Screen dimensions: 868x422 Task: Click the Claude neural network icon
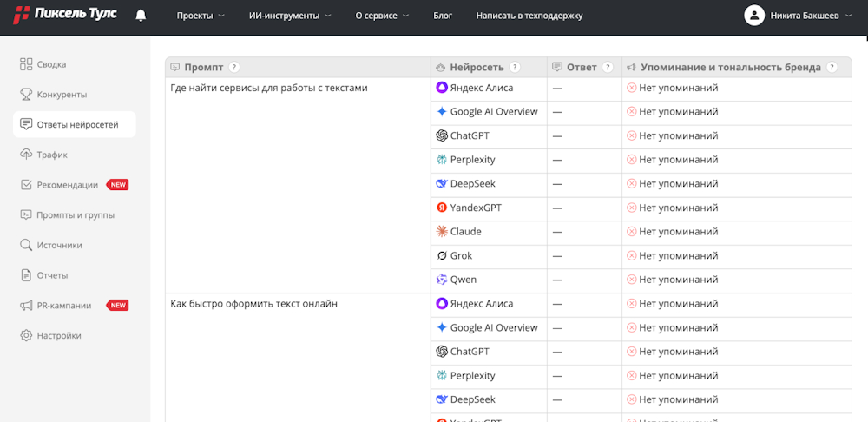(x=442, y=232)
